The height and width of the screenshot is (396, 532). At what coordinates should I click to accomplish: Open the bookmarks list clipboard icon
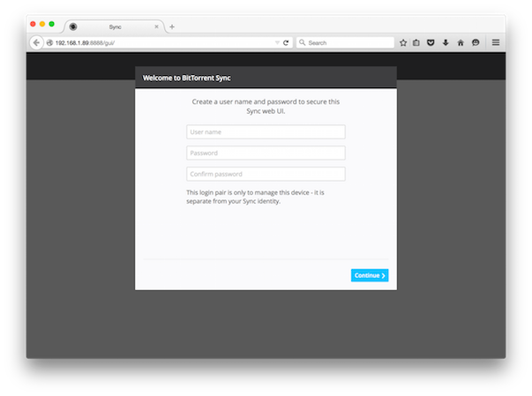(x=416, y=42)
